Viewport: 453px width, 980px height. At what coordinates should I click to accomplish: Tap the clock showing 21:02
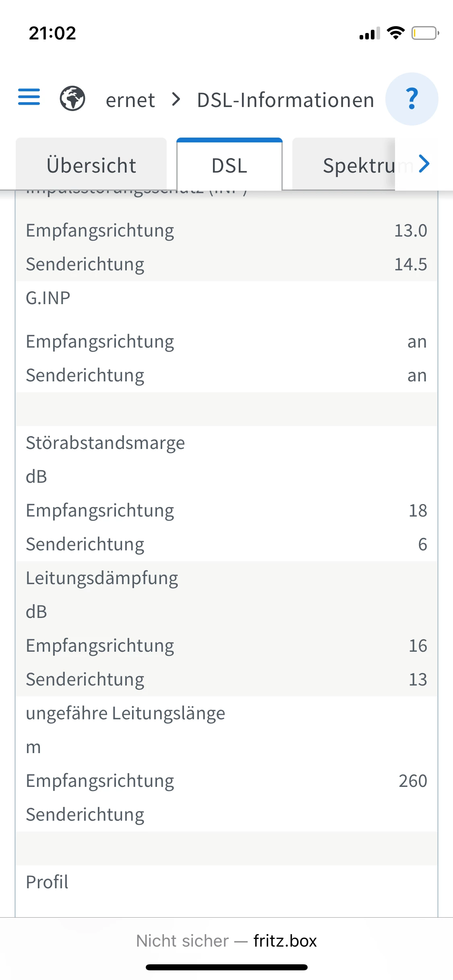[52, 33]
